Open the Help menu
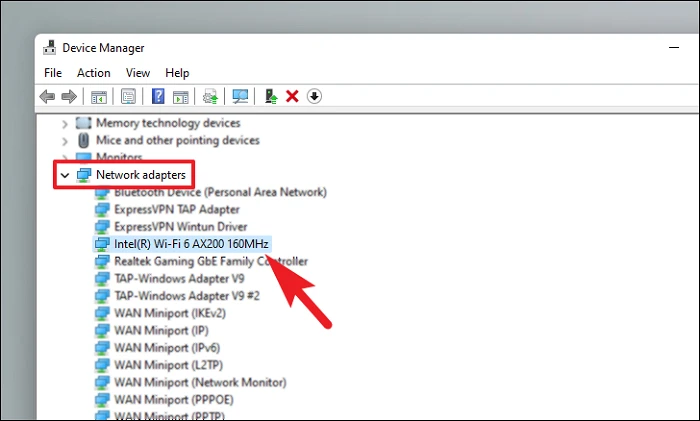This screenshot has height=421, width=700. pyautogui.click(x=177, y=73)
